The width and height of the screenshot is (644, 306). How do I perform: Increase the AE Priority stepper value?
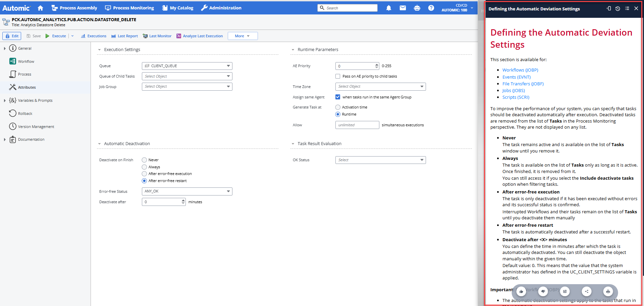(377, 64)
